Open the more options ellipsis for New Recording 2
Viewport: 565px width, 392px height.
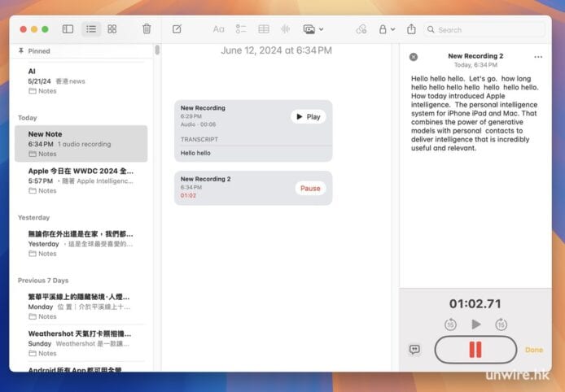point(537,57)
